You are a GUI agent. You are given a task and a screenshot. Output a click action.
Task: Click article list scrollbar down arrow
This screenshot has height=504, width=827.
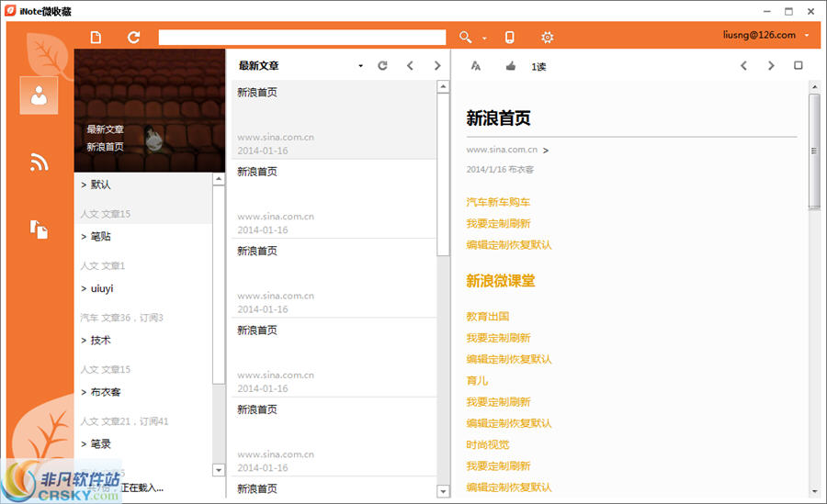[443, 491]
